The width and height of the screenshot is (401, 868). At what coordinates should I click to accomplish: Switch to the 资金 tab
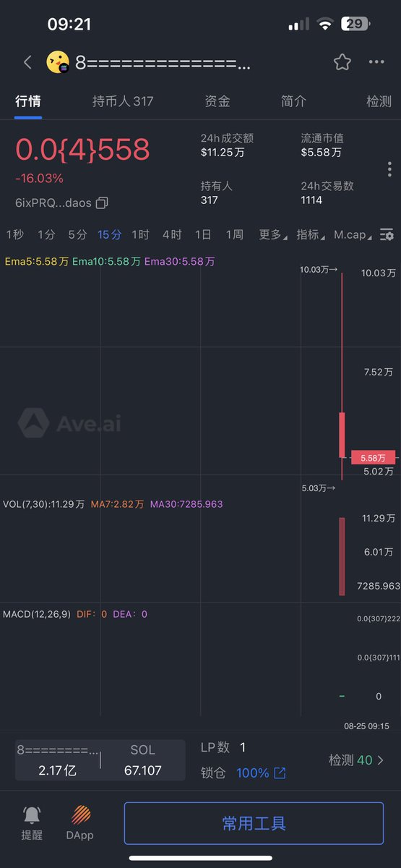(217, 101)
